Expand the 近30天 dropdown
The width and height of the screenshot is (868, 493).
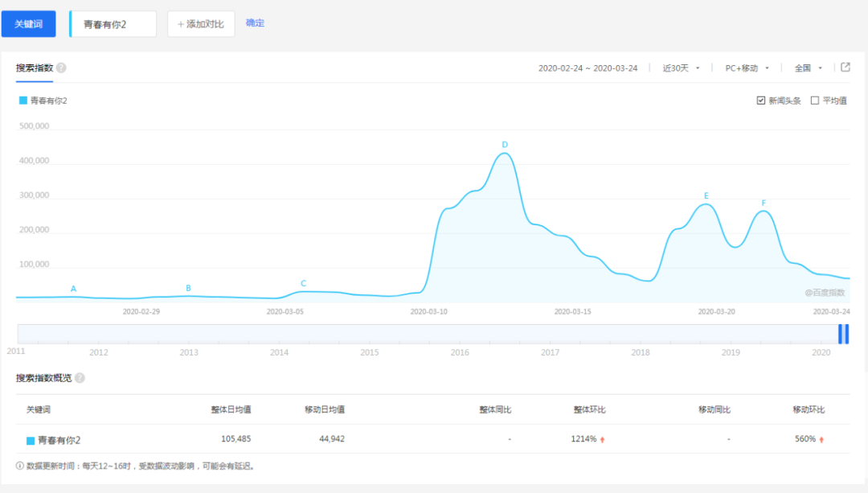point(681,68)
